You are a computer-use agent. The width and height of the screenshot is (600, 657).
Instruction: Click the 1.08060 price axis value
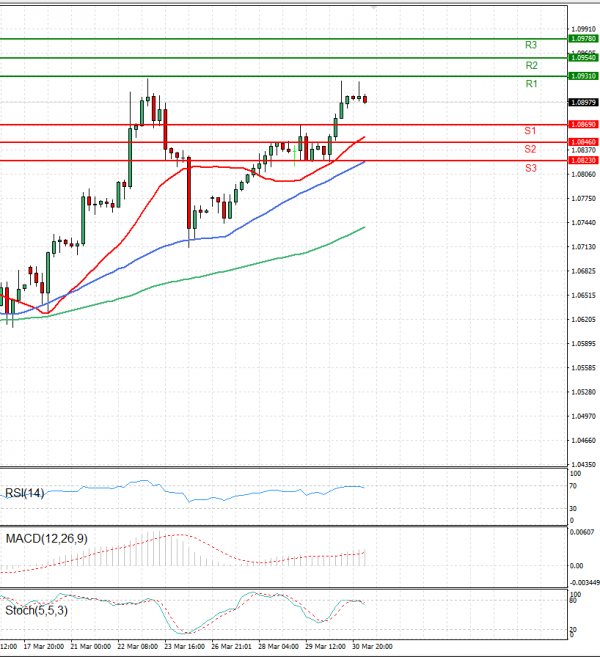(583, 174)
